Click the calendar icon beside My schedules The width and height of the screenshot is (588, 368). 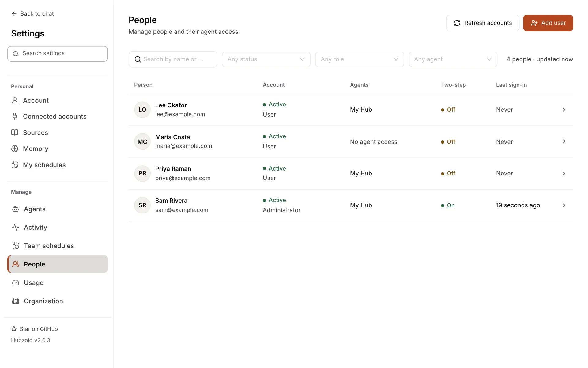(x=15, y=165)
